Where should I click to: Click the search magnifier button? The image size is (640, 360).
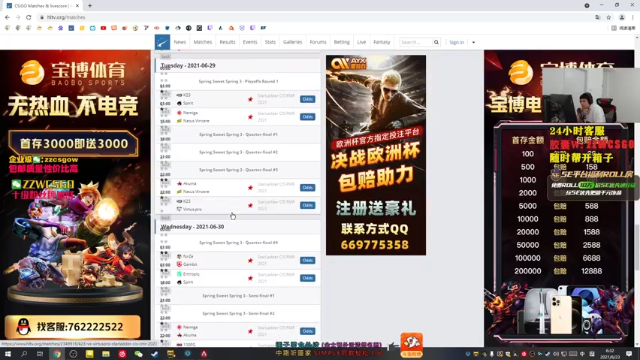436,42
